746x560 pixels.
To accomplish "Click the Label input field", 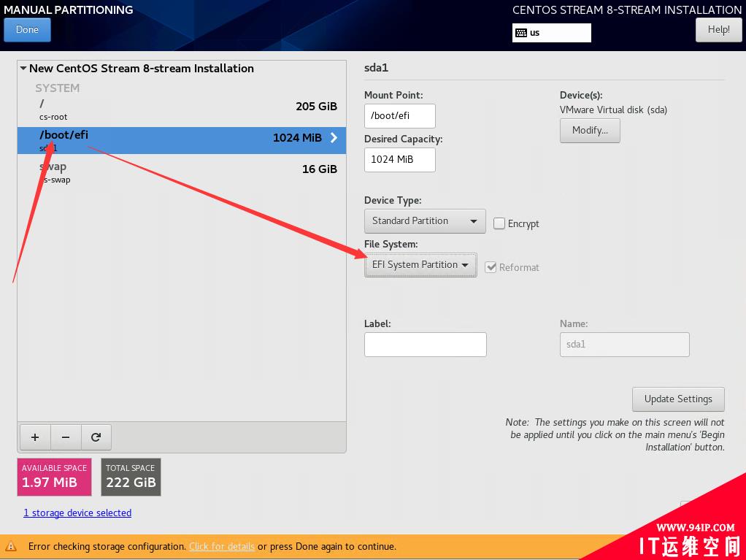I will 426,345.
